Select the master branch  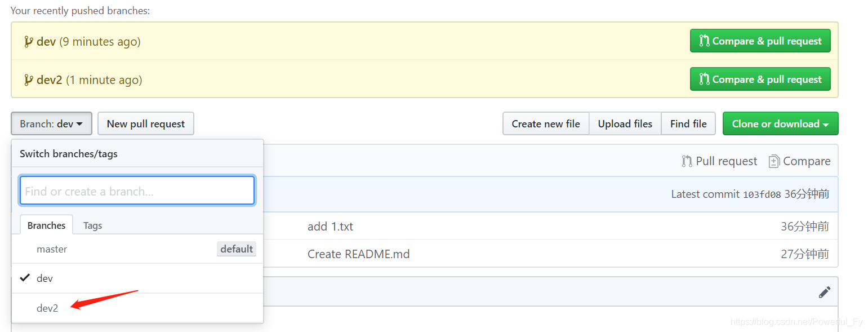137,249
